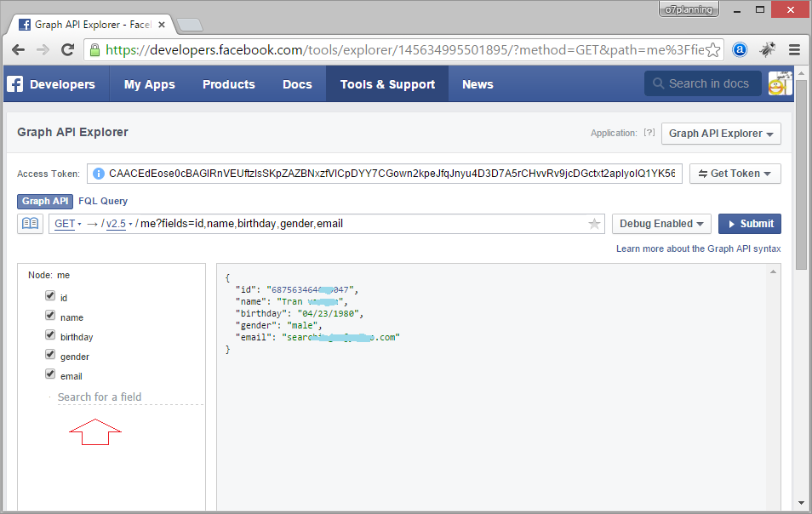Click the Developers home link
Viewport: 812px width, 514px height.
click(62, 84)
